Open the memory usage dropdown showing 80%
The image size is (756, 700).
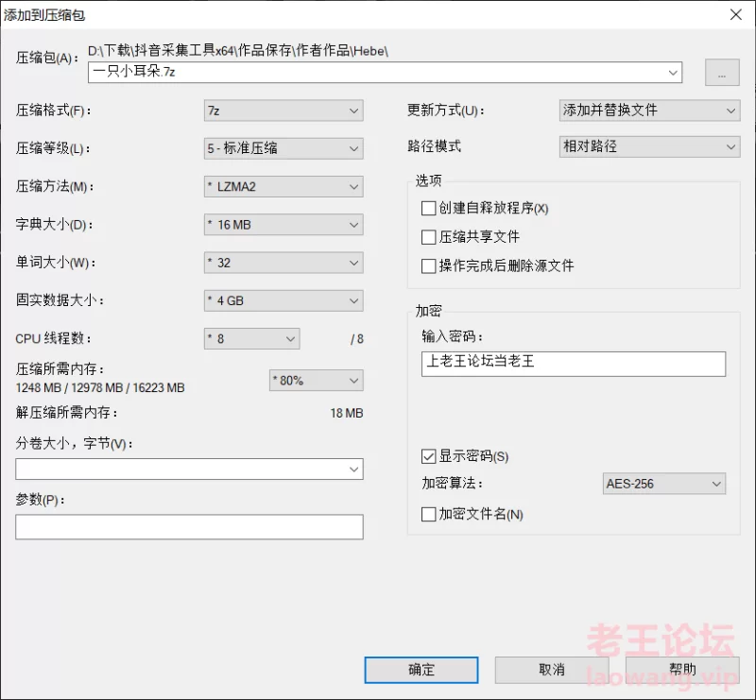point(317,381)
